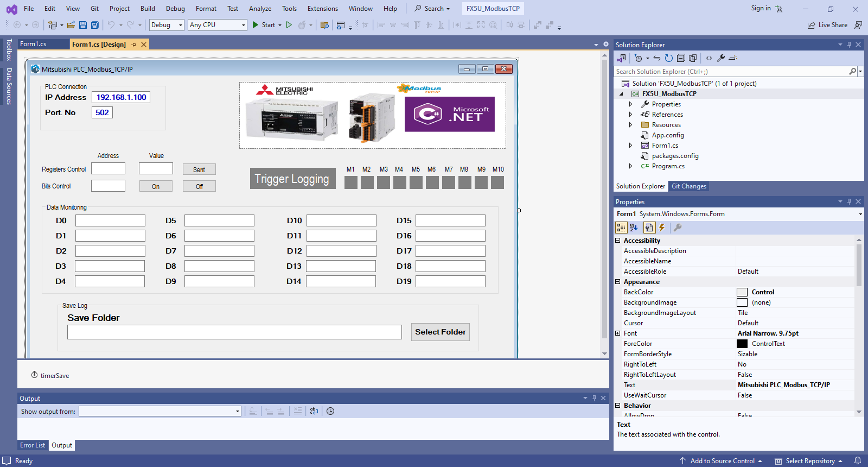
Task: Click the Events lightning bolt icon
Action: [662, 228]
